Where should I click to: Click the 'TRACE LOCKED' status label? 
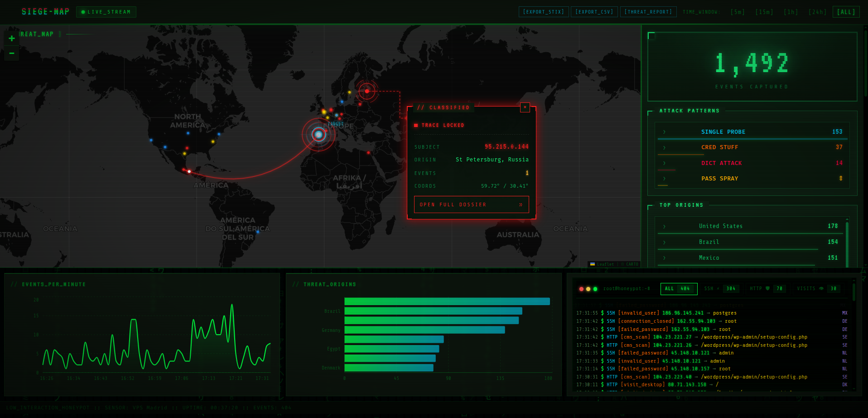(443, 126)
